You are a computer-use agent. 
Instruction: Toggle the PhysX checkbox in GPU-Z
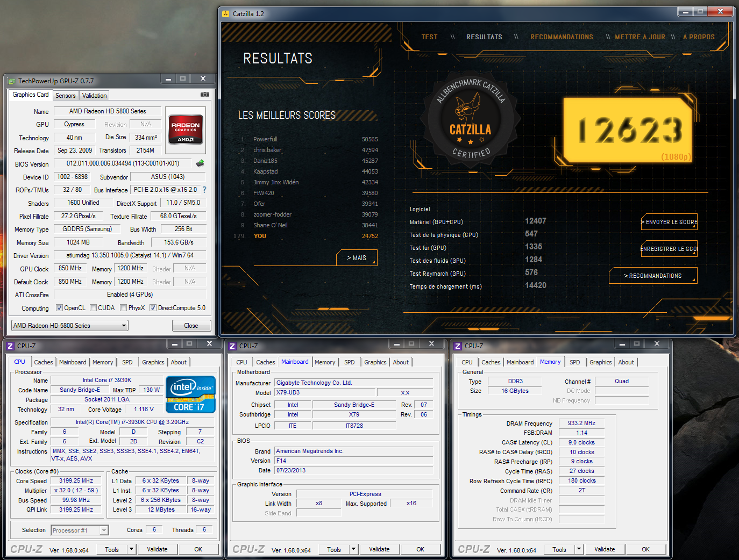(124, 308)
